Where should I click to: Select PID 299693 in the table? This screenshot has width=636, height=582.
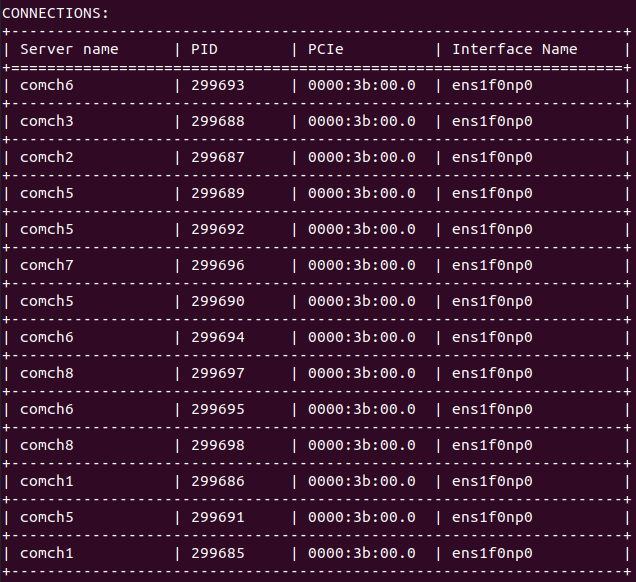pyautogui.click(x=217, y=85)
